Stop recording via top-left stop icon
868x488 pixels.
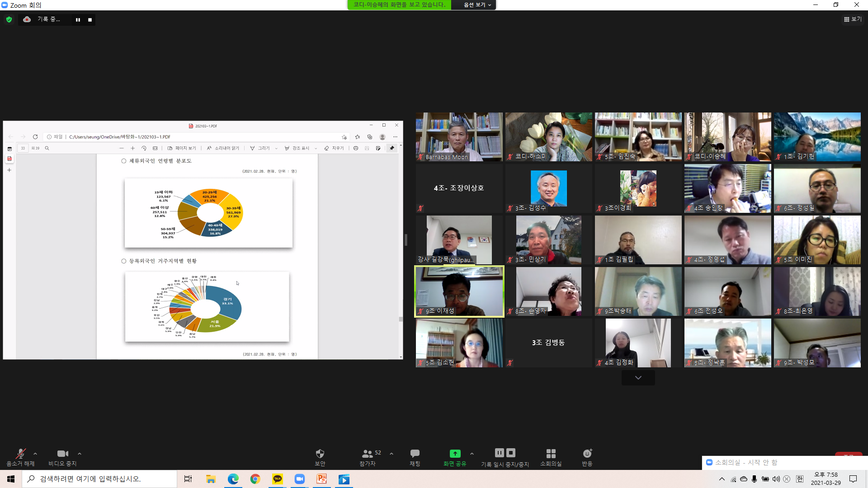[x=90, y=20]
